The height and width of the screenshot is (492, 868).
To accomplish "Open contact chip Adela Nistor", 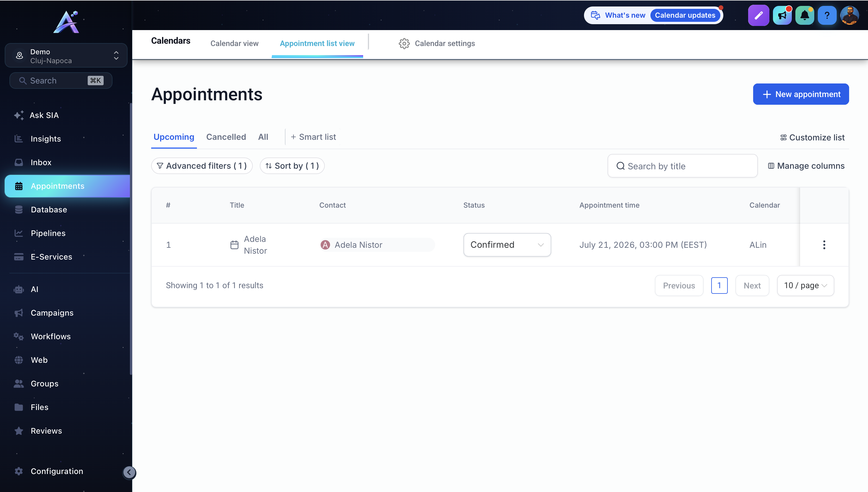I will (377, 245).
